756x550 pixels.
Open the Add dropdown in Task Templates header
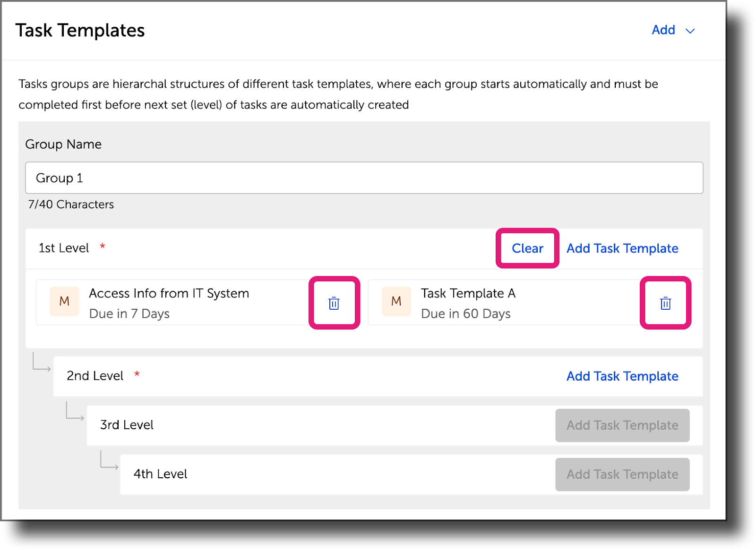point(663,30)
